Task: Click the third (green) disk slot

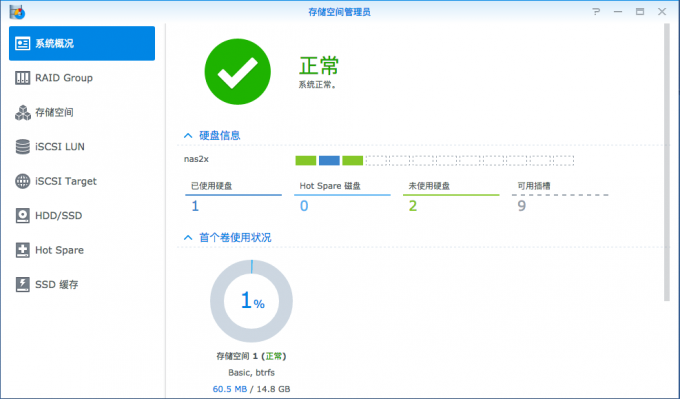Action: [353, 160]
